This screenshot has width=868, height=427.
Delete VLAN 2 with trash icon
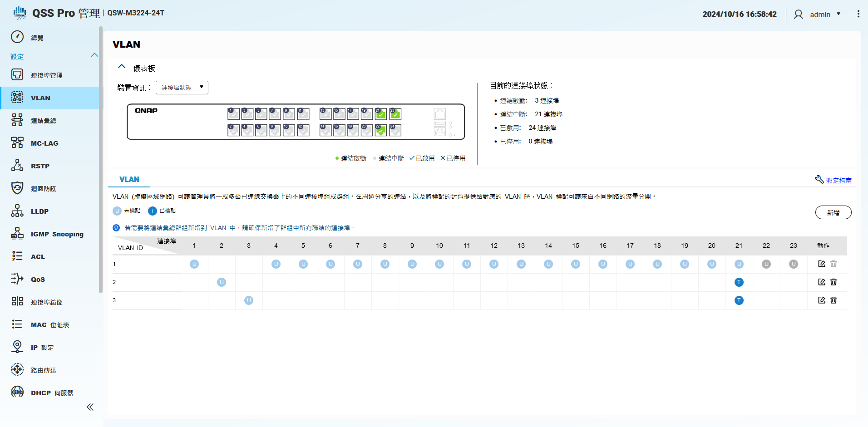tap(833, 282)
